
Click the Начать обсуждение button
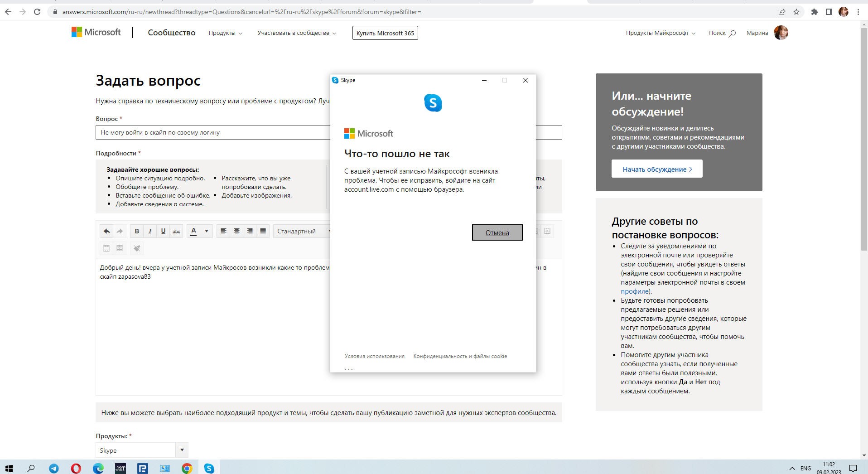pyautogui.click(x=657, y=169)
